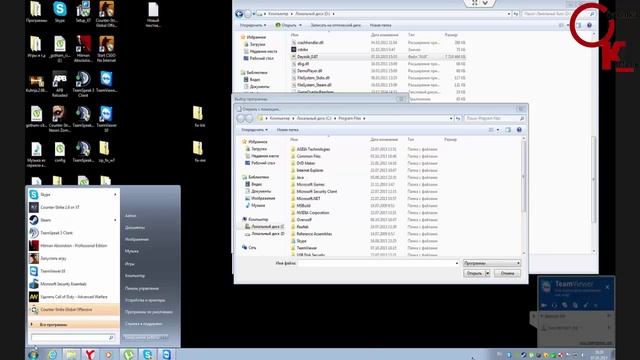Open Skype shortcut on the desktop

(x=60, y=12)
